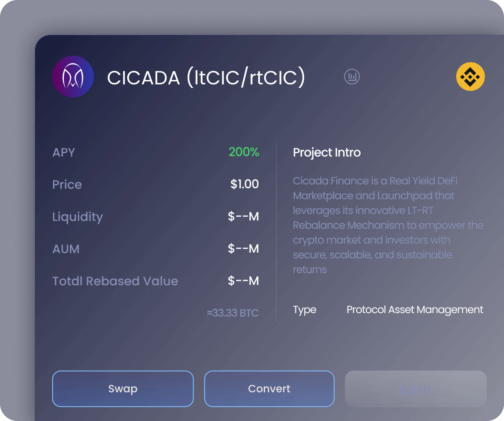504x421 pixels.
Task: Click the green 200% APY value
Action: pos(244,152)
